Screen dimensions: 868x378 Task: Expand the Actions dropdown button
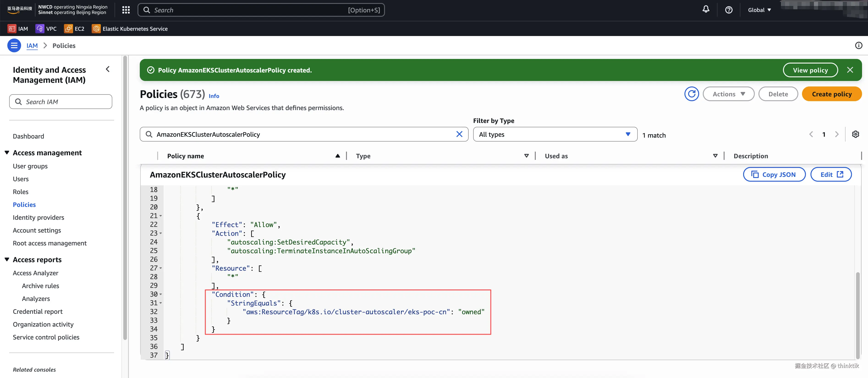pyautogui.click(x=728, y=94)
